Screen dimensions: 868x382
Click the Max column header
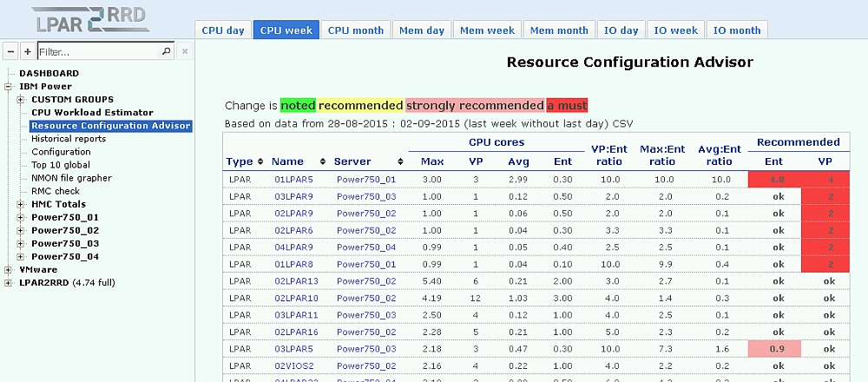[x=432, y=161]
